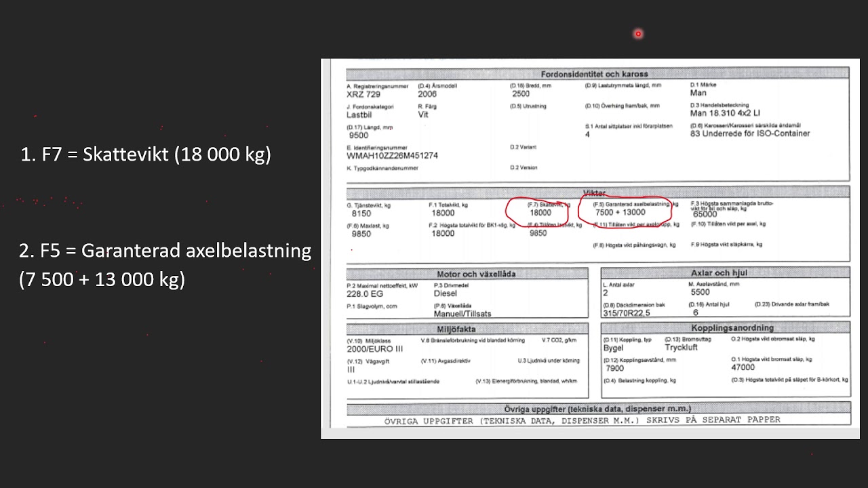Select the line "SKRIVS PÅ SEPARAT PAPPER"
Screen dimensions: 868x488
click(713, 420)
